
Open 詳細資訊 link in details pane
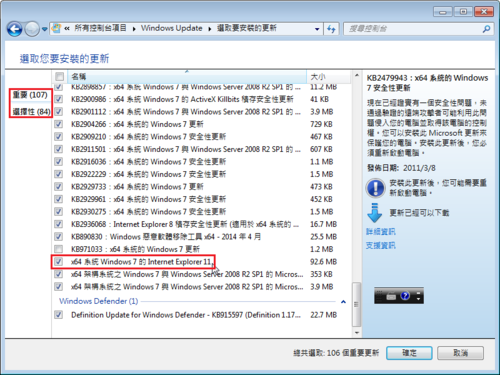point(381,232)
